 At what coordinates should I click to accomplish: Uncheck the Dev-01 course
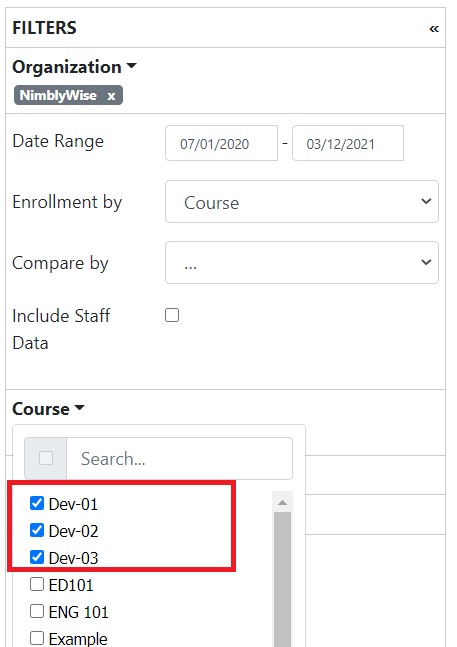[37, 503]
